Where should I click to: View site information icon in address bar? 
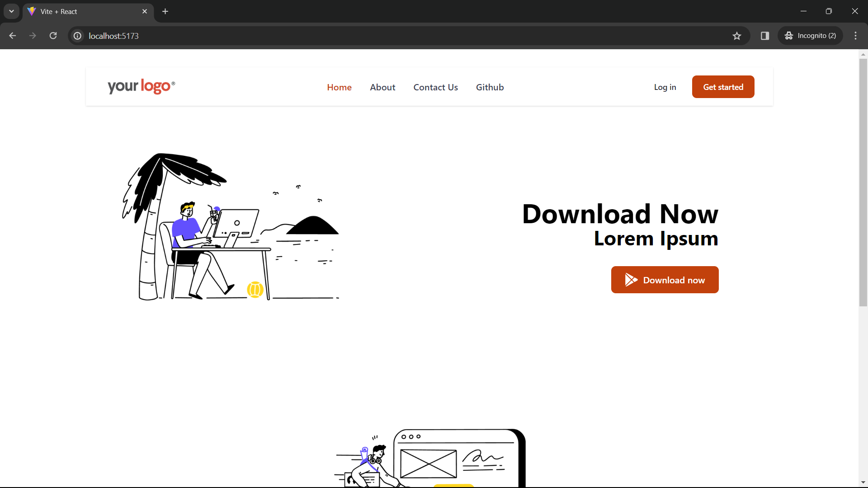coord(78,36)
